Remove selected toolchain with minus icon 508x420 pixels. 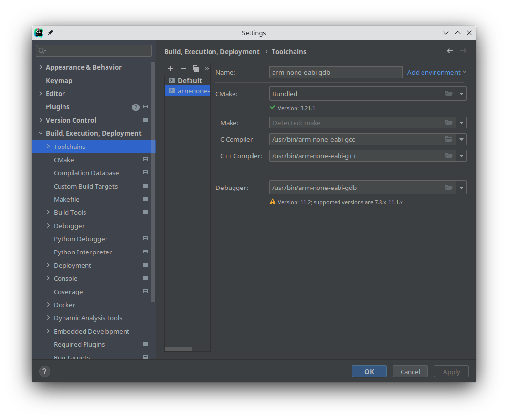pyautogui.click(x=183, y=69)
